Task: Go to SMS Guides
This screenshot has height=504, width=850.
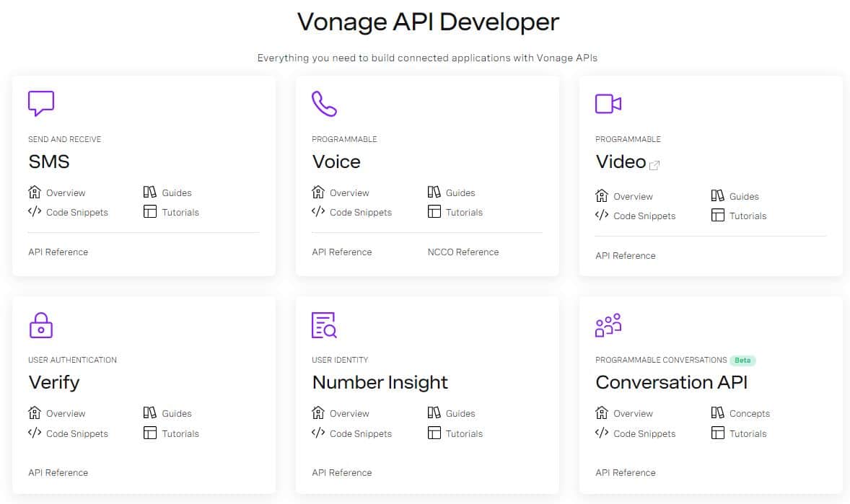Action: pos(177,193)
